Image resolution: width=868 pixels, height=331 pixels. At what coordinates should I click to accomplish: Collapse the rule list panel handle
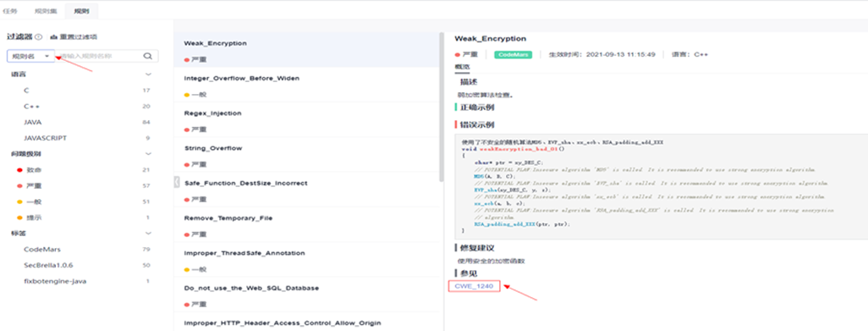coord(177,181)
